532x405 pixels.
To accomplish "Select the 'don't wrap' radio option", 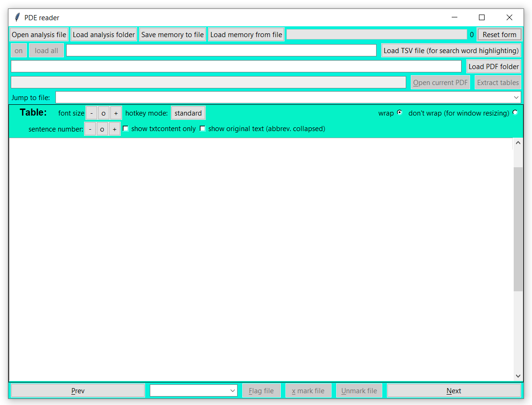I will [x=515, y=113].
